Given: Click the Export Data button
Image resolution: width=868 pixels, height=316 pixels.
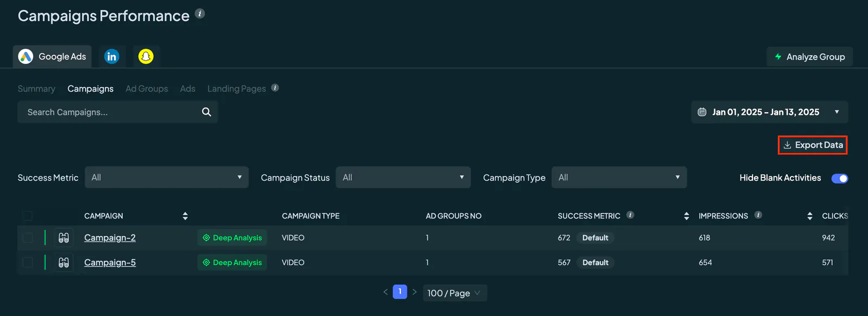Looking at the screenshot, I should [x=813, y=145].
